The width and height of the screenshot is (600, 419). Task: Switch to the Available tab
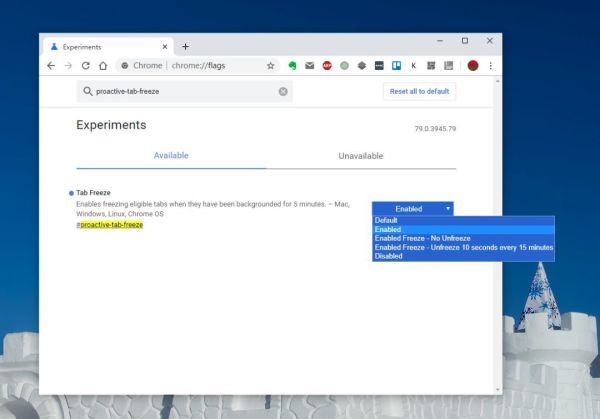171,156
